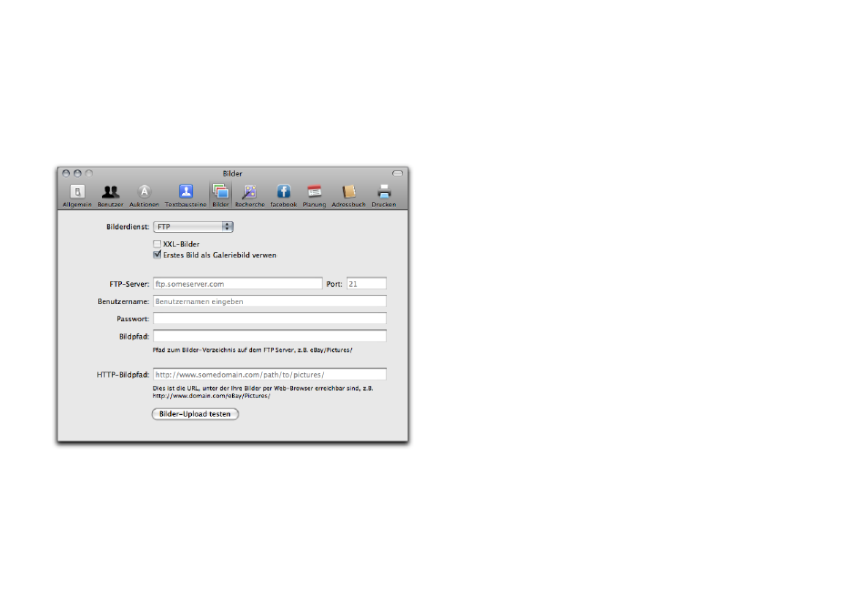The width and height of the screenshot is (868, 608).
Task: Open the Recherche preferences pane
Action: (x=249, y=196)
